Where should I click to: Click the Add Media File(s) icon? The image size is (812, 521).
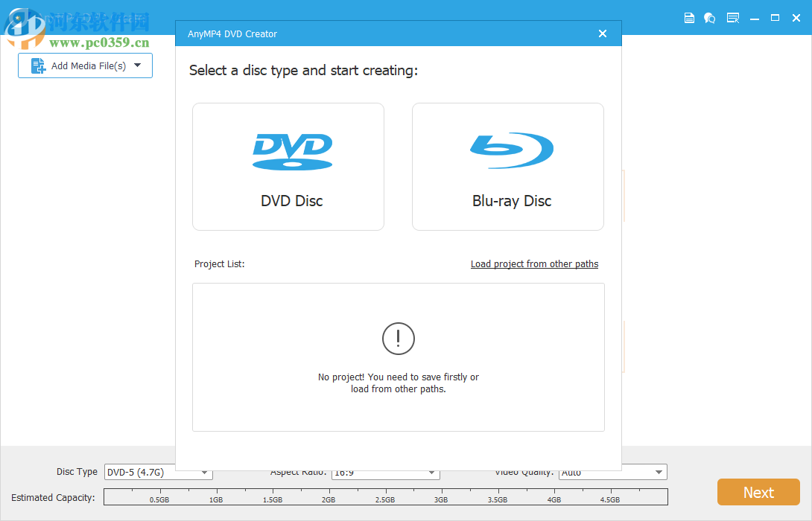coord(37,65)
